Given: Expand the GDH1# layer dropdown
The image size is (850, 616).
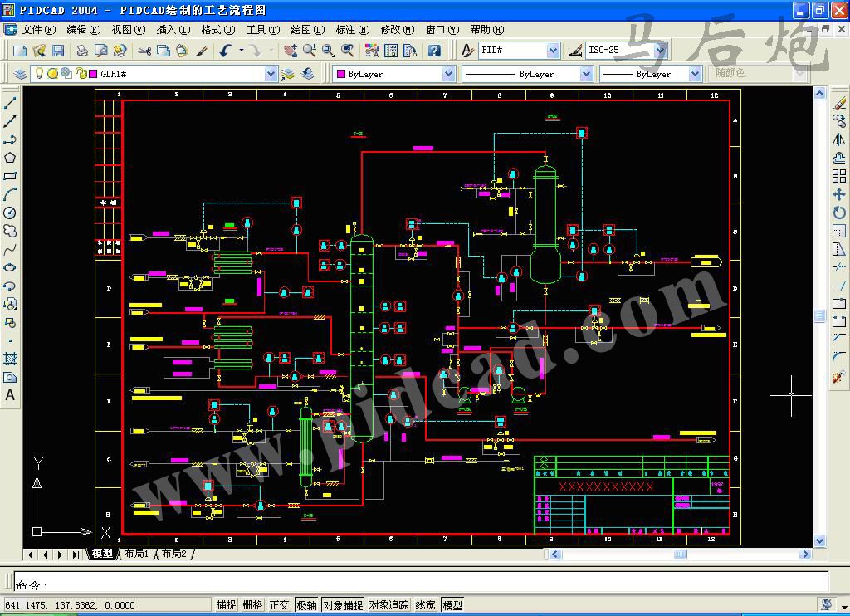Looking at the screenshot, I should 271,74.
